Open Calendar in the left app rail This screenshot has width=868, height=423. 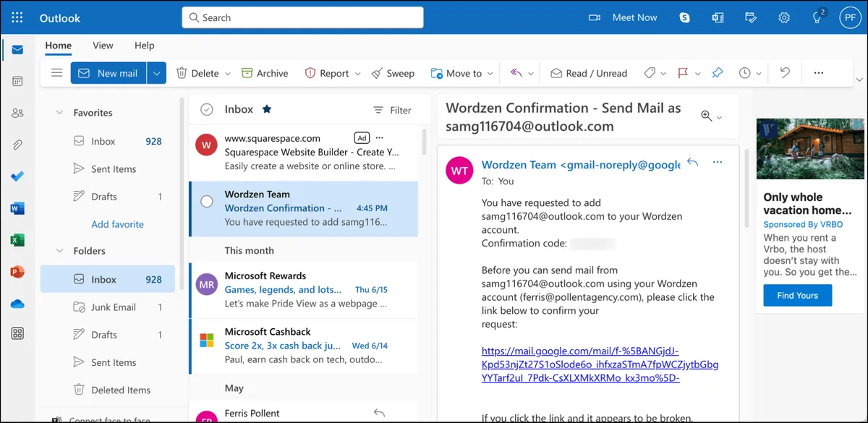pos(17,81)
